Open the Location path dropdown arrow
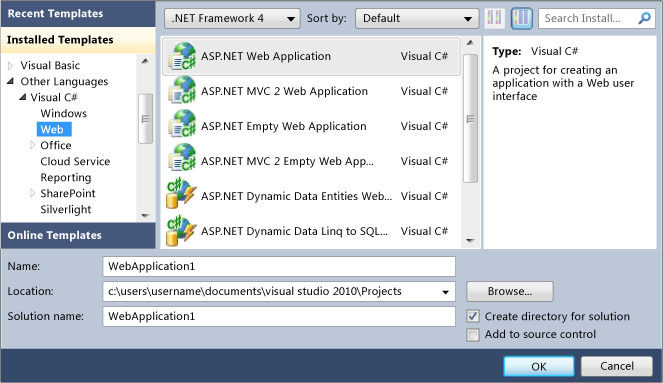The height and width of the screenshot is (383, 663). [445, 292]
